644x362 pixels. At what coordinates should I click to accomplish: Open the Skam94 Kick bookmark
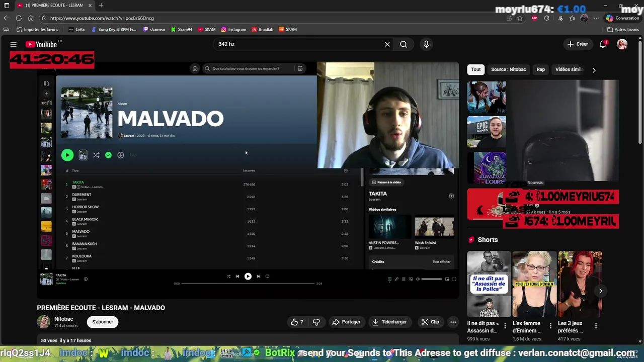(182, 29)
